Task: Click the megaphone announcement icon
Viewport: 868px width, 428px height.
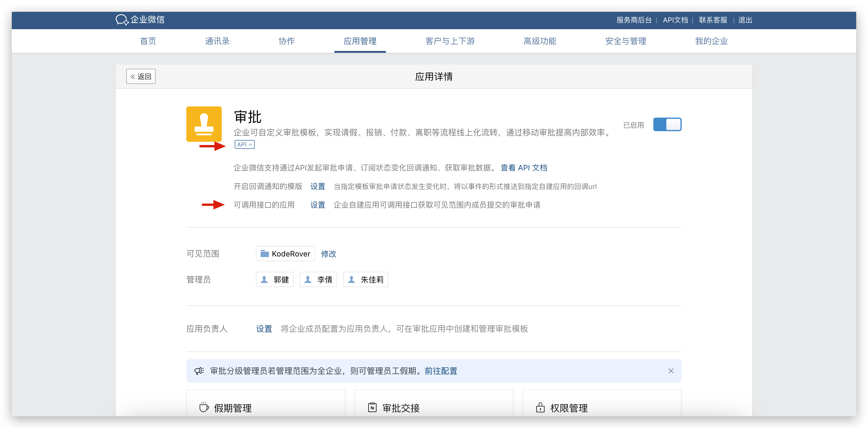Action: 199,371
